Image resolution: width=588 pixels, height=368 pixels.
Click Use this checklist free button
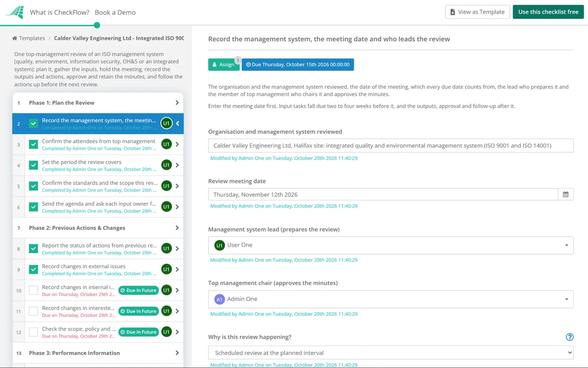pyautogui.click(x=548, y=12)
